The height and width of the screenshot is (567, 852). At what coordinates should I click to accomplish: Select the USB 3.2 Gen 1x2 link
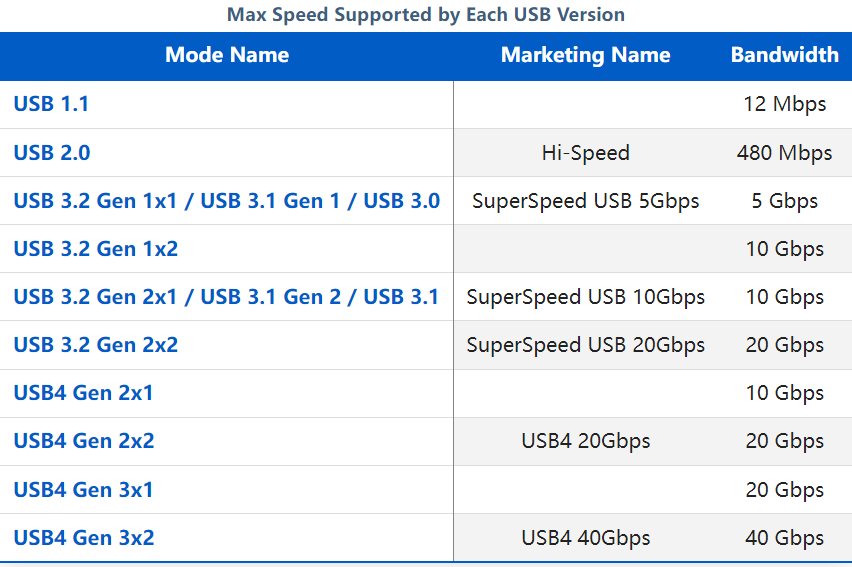tap(96, 248)
